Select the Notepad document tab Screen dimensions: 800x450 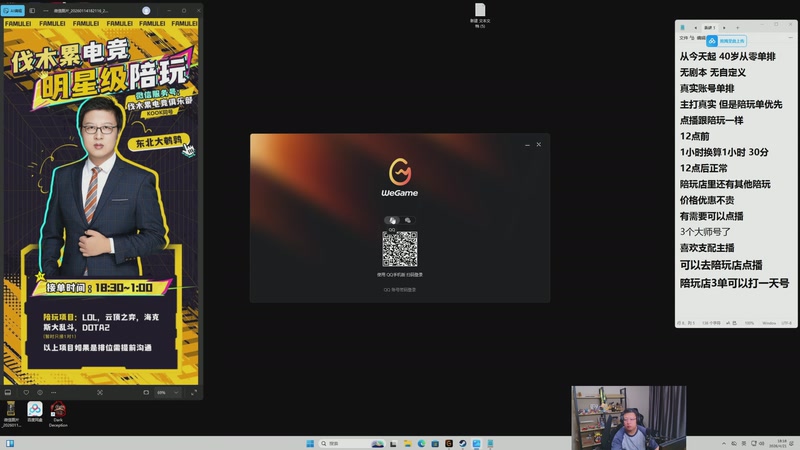click(x=710, y=28)
